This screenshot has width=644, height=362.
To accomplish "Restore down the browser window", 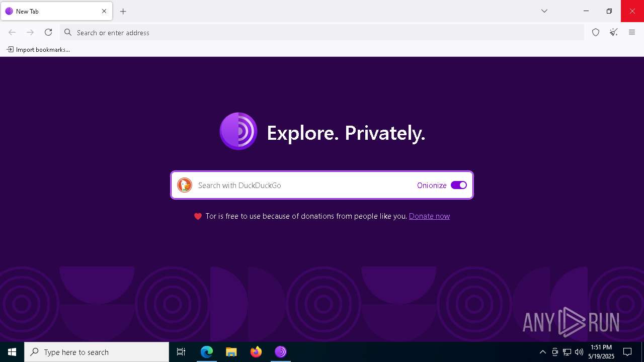I will click(x=609, y=11).
